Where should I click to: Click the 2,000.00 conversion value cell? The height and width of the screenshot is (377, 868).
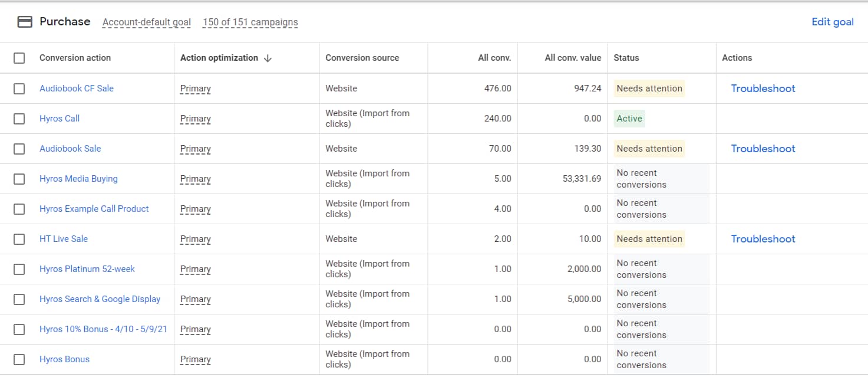(585, 269)
